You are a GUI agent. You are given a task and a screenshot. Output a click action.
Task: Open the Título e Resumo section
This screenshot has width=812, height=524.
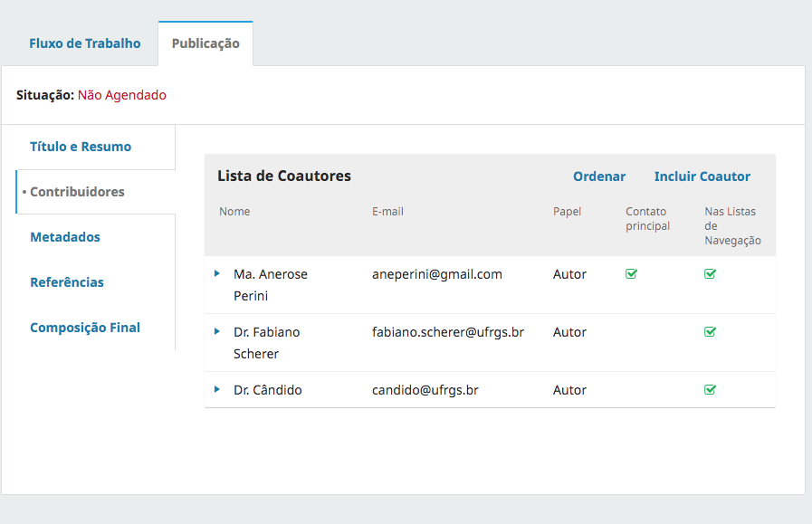[81, 147]
